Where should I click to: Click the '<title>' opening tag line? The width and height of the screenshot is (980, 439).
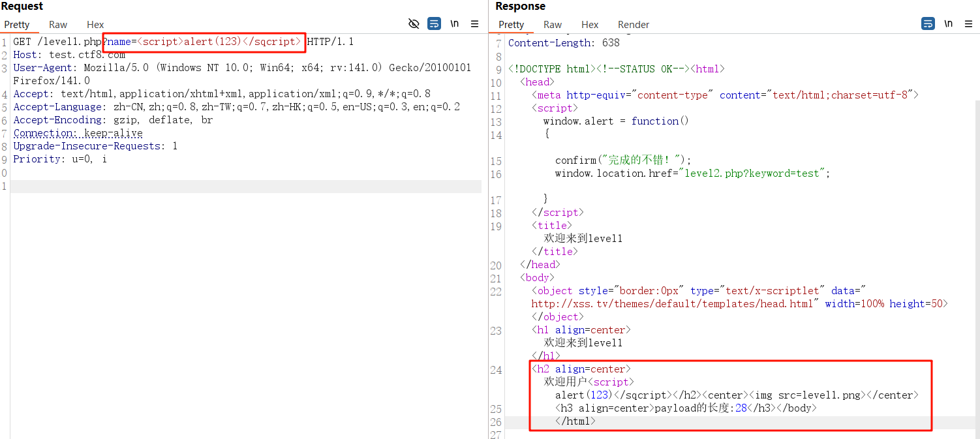[552, 226]
